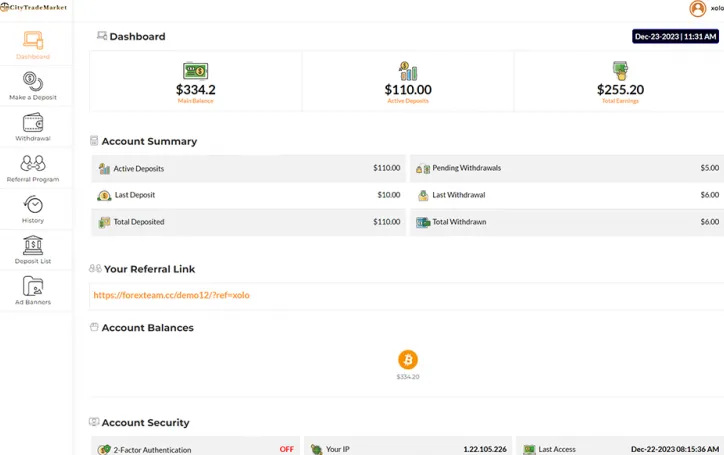
Task: Click the Account Summary heading
Action: (149, 141)
